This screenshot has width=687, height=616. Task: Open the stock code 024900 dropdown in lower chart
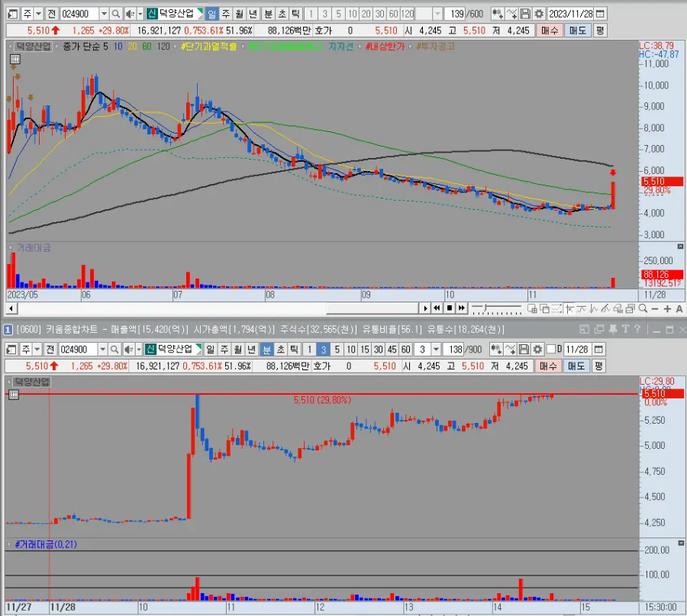tap(103, 349)
